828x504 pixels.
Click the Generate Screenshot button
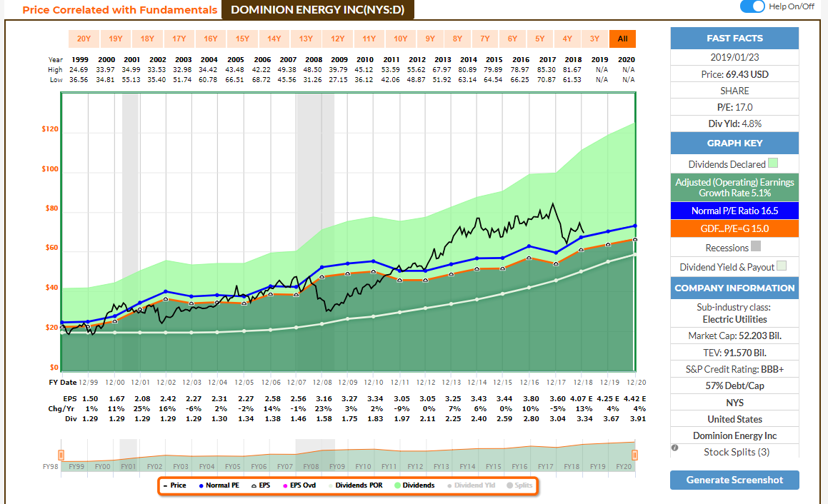point(734,480)
